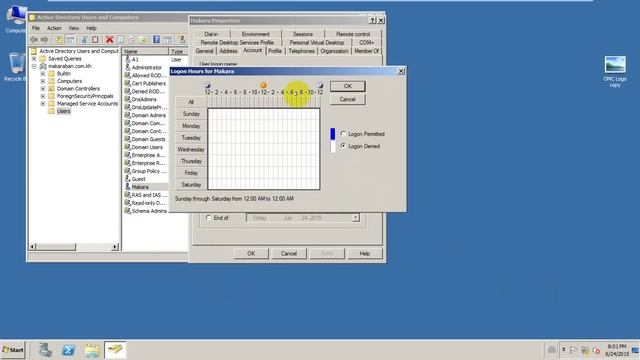Screen dimensions: 640x360
Task: Click Help in Makara Properties dialog
Action: [364, 253]
